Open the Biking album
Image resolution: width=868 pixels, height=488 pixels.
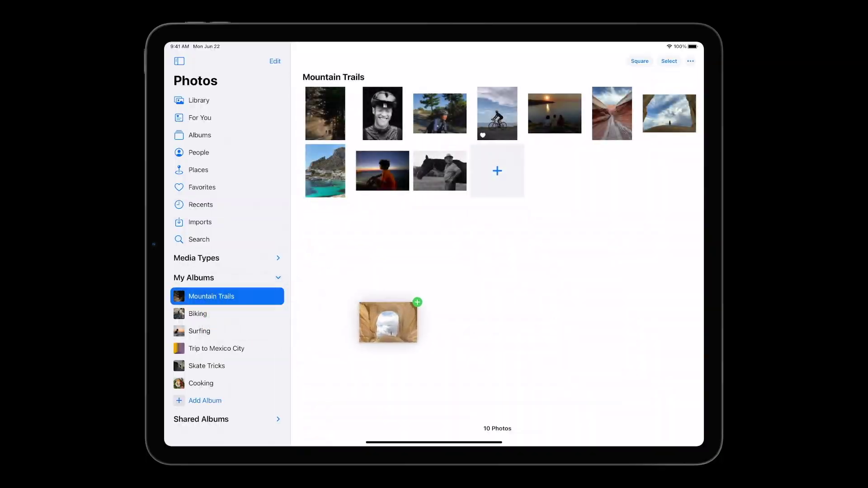[198, 314]
